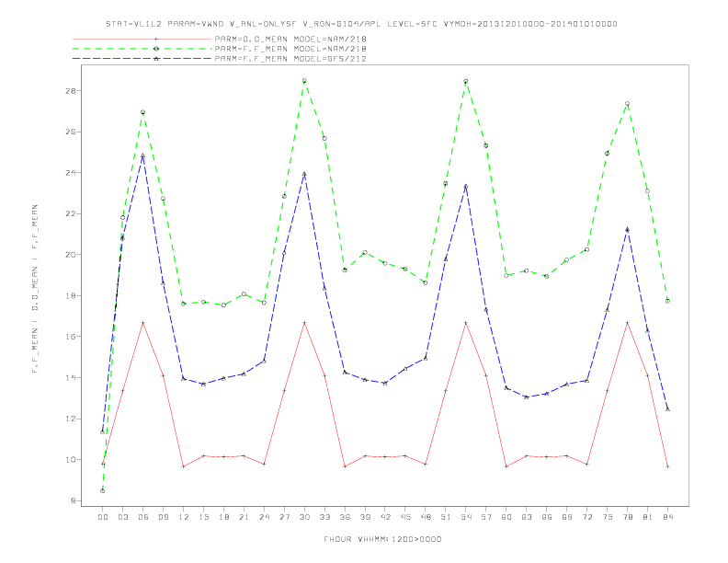Click x-axis tick label 24

[264, 517]
